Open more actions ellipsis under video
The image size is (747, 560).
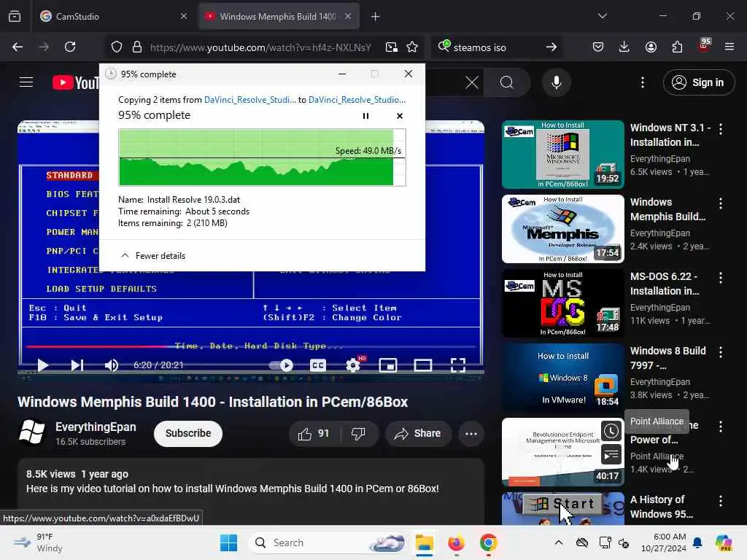coord(471,433)
